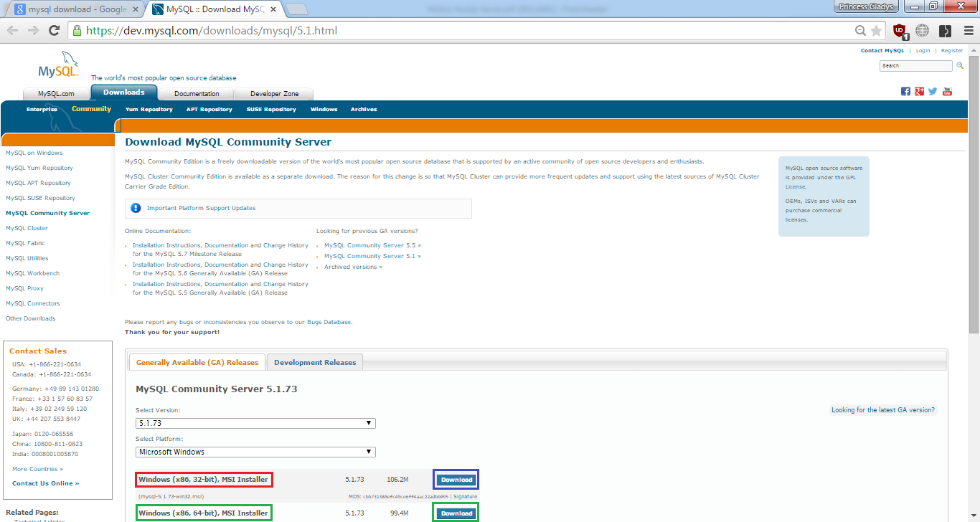Click the MySQL dolphin logo
This screenshot has height=522, width=980.
(x=57, y=65)
